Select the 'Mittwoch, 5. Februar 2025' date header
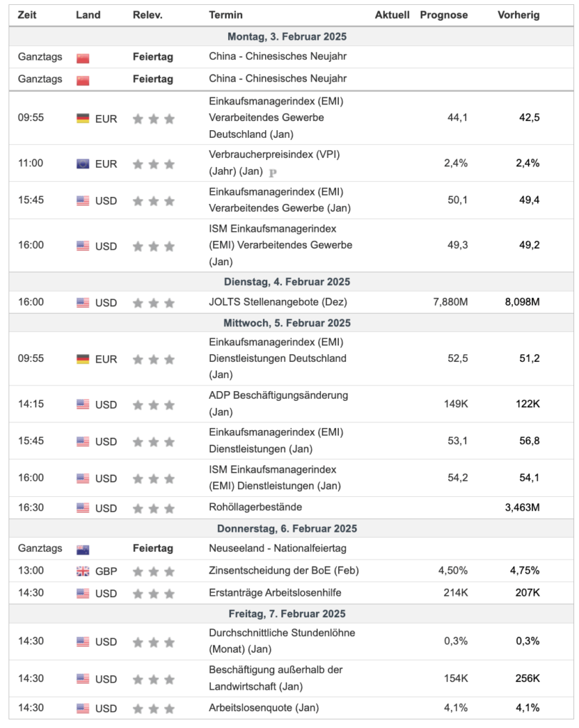 tap(287, 323)
